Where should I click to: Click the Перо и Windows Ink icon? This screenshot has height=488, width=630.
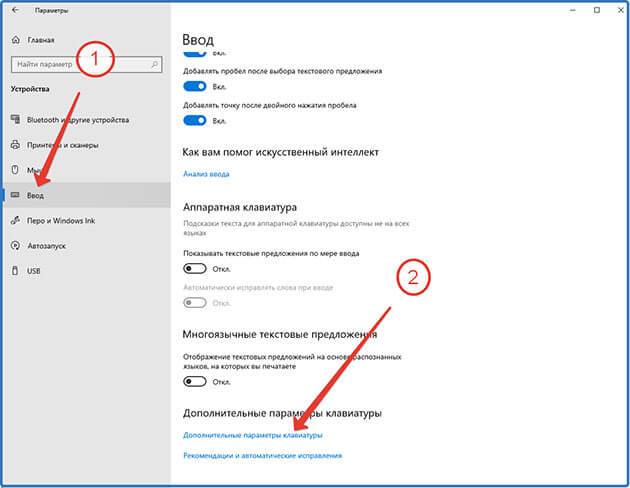click(x=15, y=220)
